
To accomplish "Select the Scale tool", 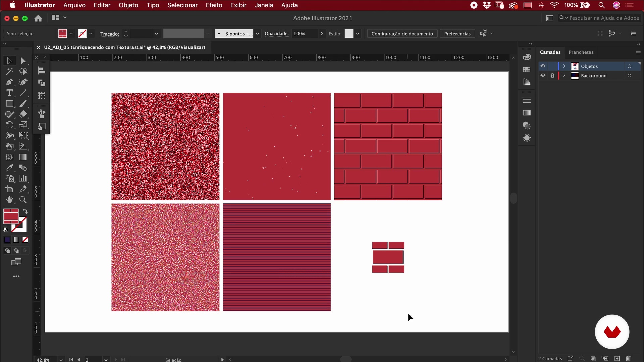I will [23, 125].
